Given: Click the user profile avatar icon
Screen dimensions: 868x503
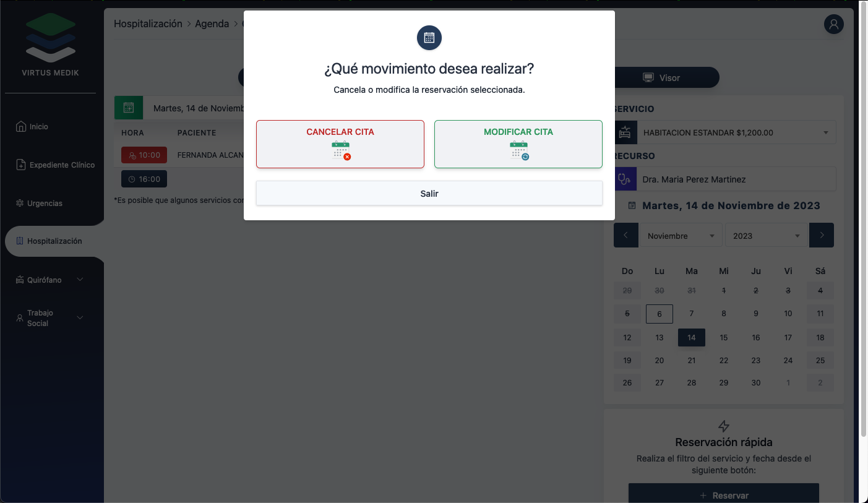Looking at the screenshot, I should 833,24.
